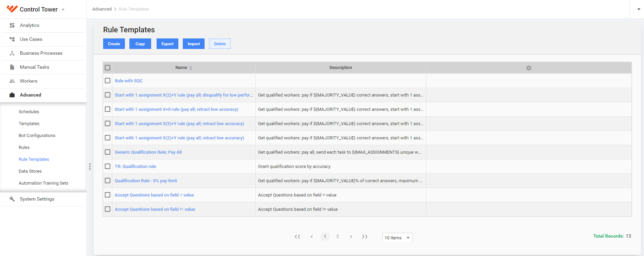The height and width of the screenshot is (256, 644).
Task: Open the Control Tower dropdown arrow
Action: coord(63,10)
